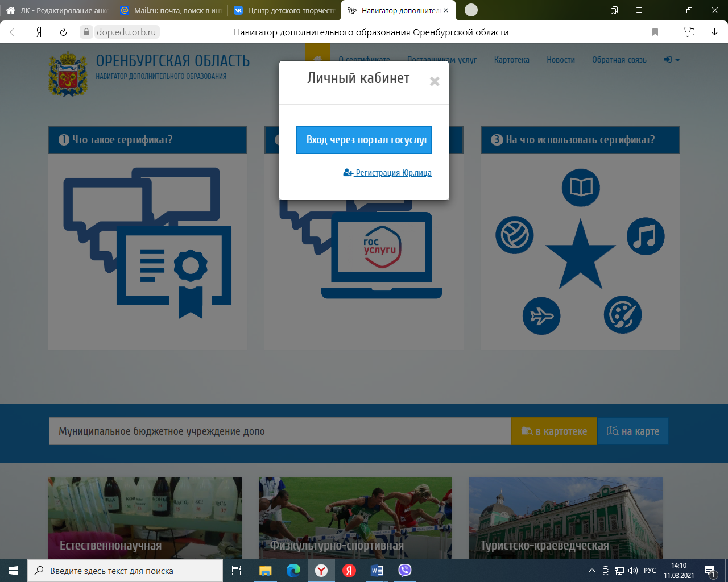Screen dimensions: 728x582
Task: Open a new browser tab
Action: pos(471,10)
